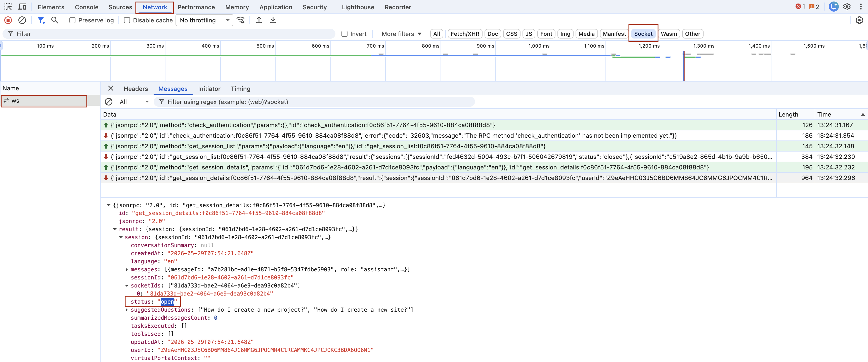The image size is (868, 362).
Task: Open the message type All dropdown
Action: [134, 102]
